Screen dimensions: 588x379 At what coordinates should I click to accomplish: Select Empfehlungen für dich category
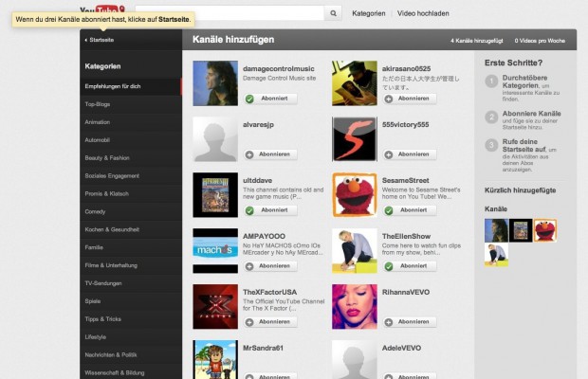(131, 86)
